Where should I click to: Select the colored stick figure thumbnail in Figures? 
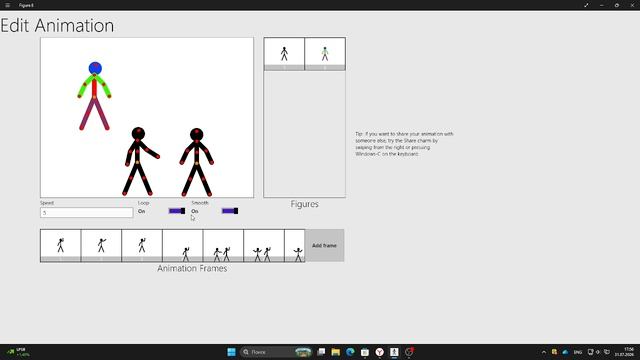point(325,54)
